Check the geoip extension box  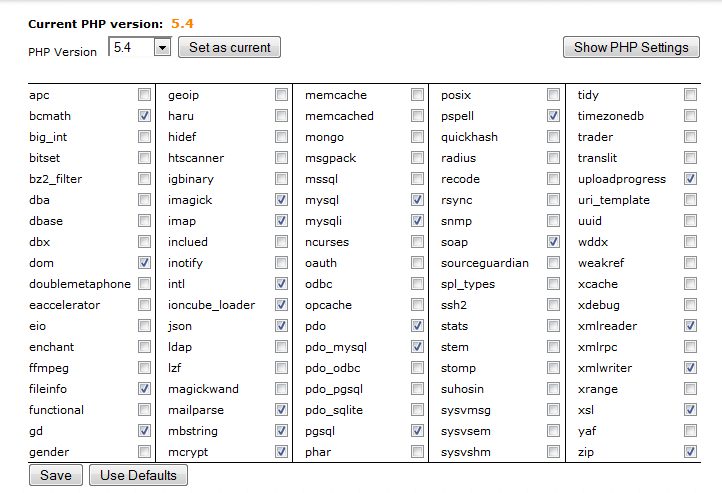point(281,95)
